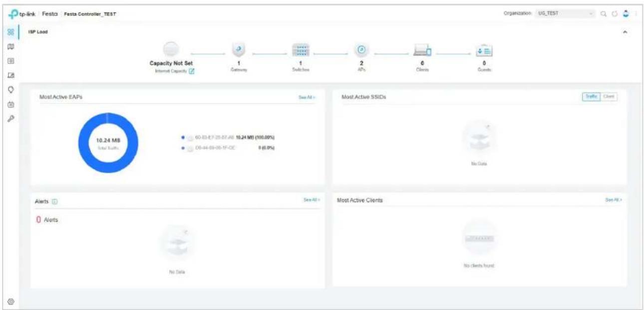The image size is (644, 310).
Task: Open the global search magnifier icon
Action: (x=604, y=13)
